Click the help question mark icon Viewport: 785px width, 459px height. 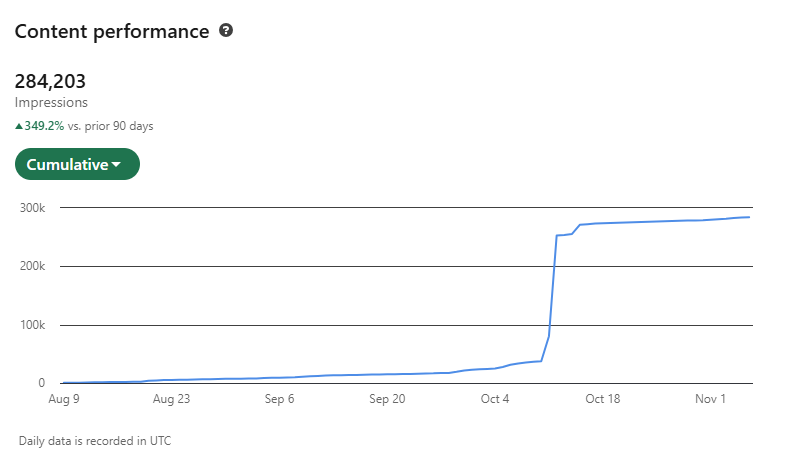[x=226, y=31]
